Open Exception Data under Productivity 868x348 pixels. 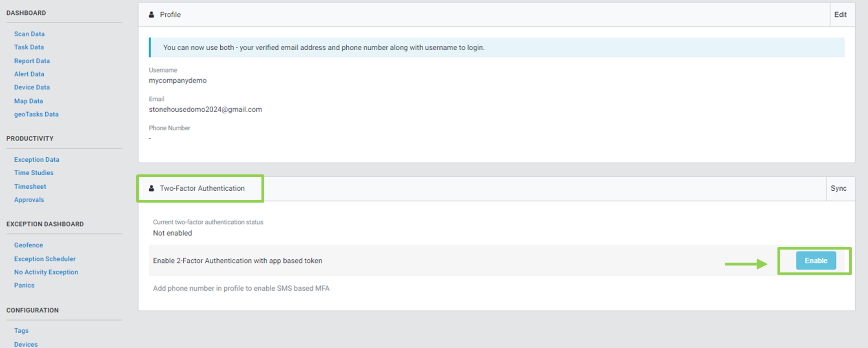coord(37,160)
